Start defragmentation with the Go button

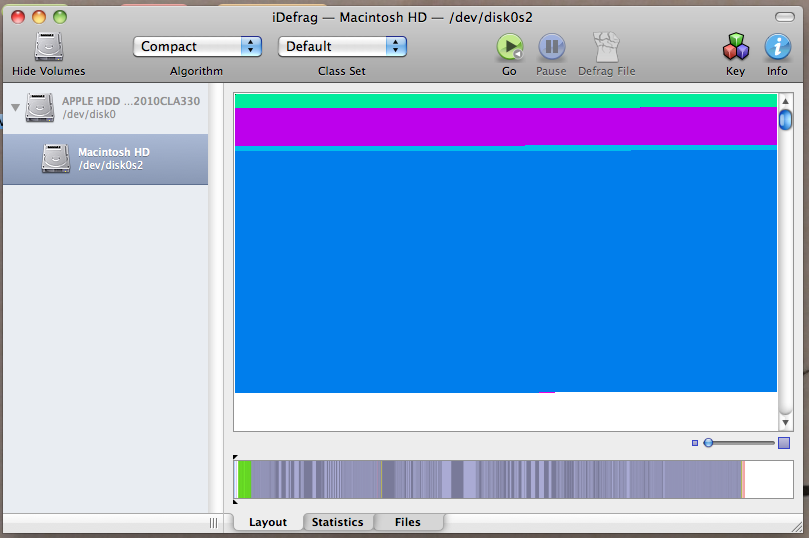pos(510,47)
